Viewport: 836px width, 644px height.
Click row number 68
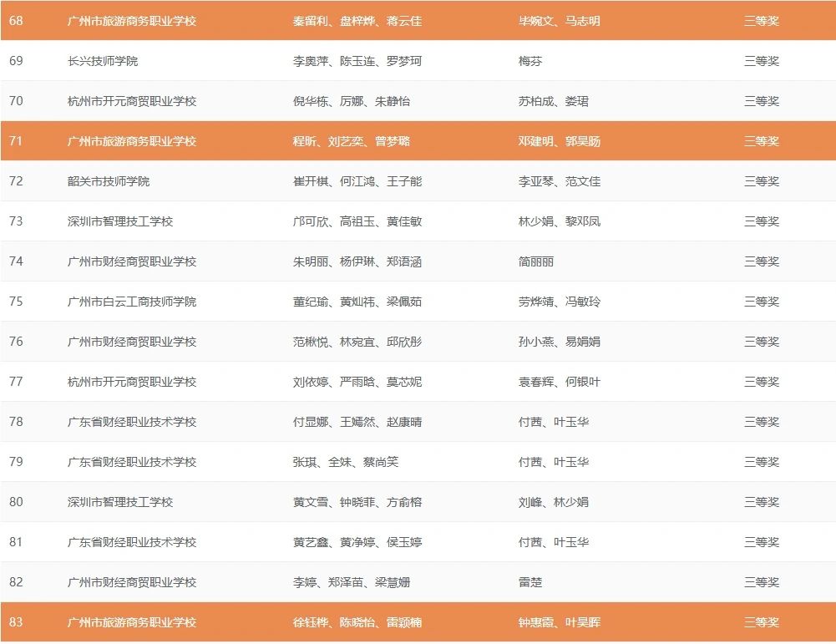click(16, 21)
